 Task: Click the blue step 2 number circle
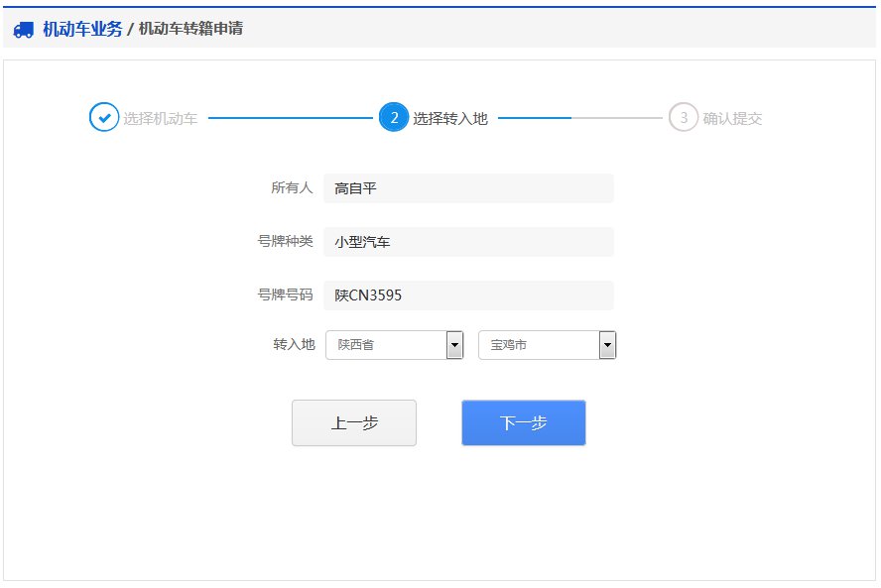tap(394, 118)
